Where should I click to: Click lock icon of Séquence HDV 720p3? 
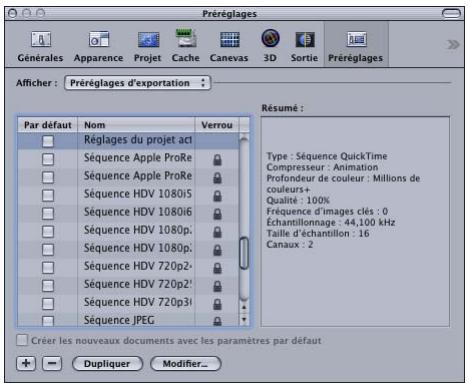pos(217,304)
